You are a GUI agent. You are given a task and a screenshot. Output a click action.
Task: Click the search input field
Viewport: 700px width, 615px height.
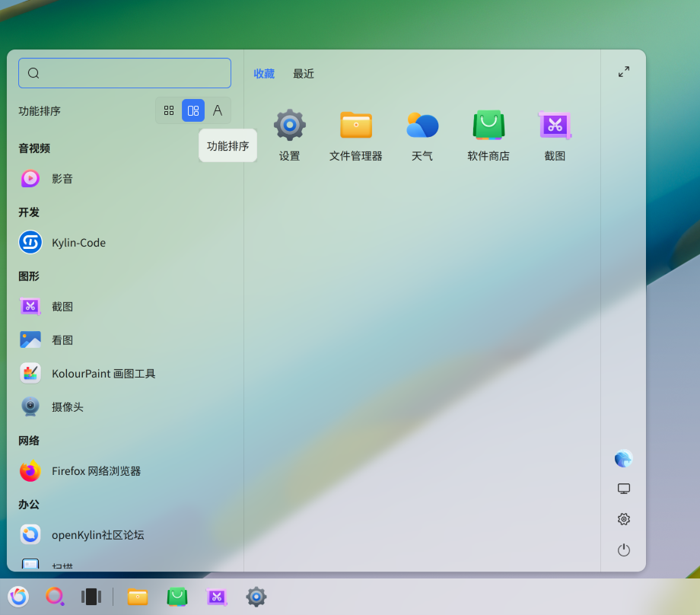click(125, 73)
